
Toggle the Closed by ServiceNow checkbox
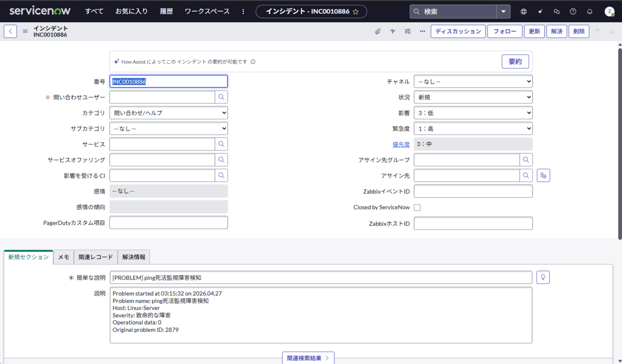pyautogui.click(x=417, y=207)
